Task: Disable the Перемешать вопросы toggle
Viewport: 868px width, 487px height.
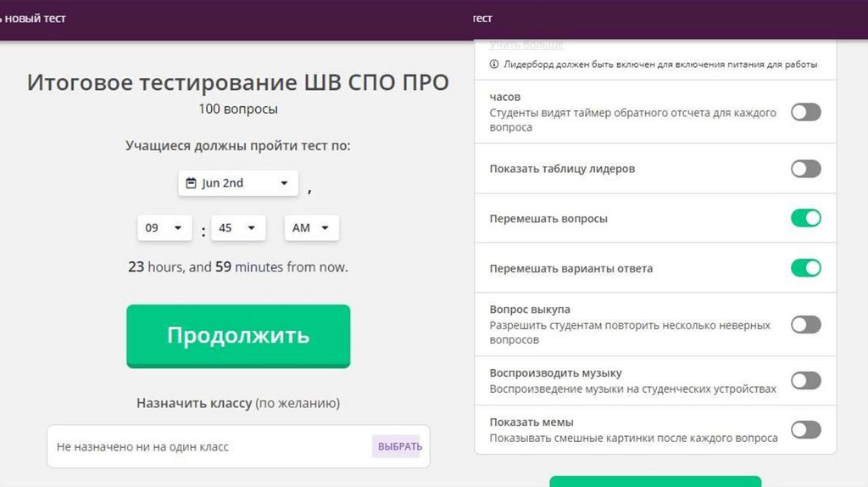Action: point(805,218)
